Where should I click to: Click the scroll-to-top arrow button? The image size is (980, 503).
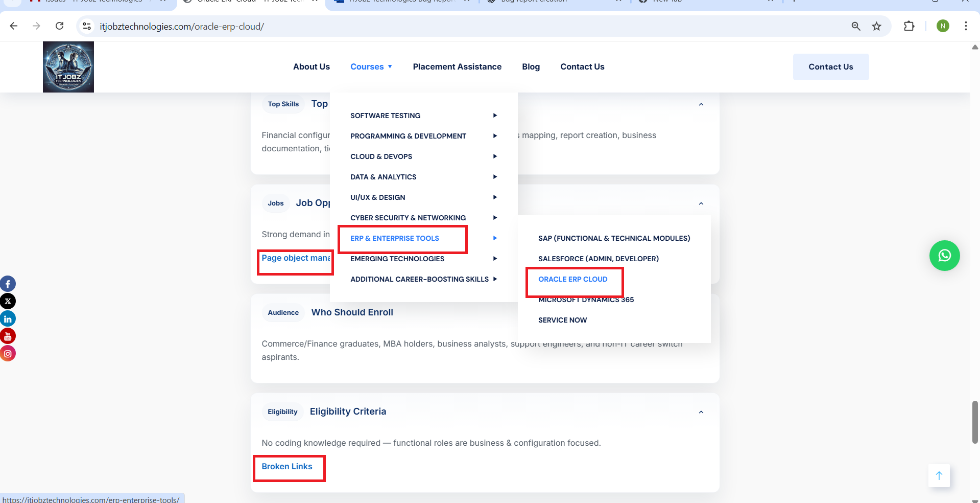click(x=939, y=476)
